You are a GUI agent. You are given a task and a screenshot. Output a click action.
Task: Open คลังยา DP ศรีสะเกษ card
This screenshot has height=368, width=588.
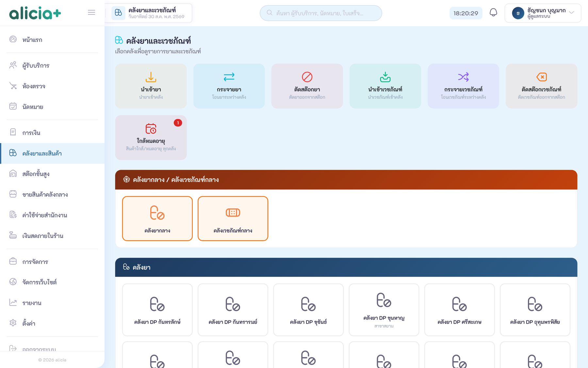click(459, 310)
